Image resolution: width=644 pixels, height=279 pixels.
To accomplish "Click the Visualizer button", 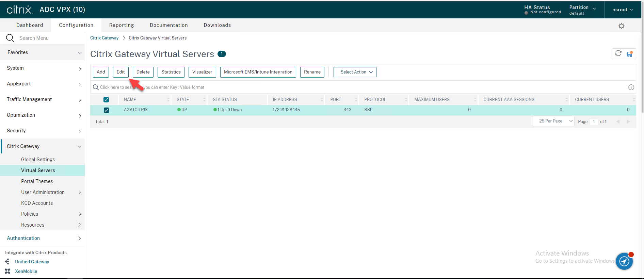I will pos(202,72).
